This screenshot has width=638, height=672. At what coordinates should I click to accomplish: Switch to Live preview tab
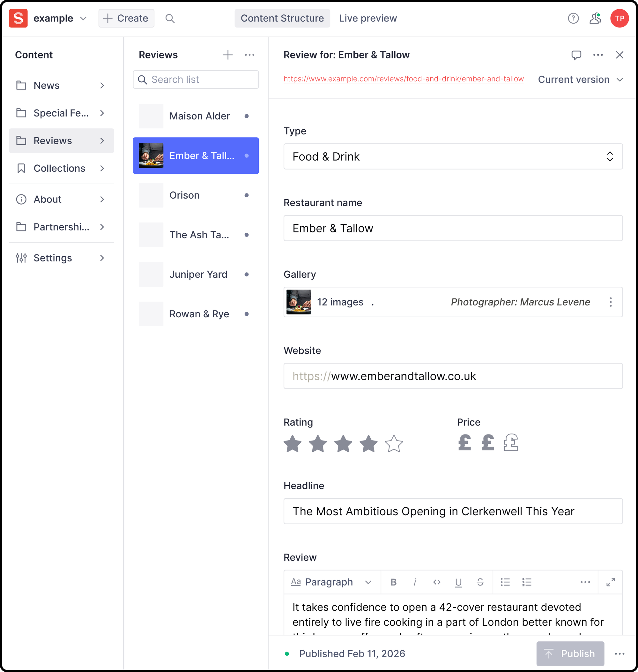(367, 19)
